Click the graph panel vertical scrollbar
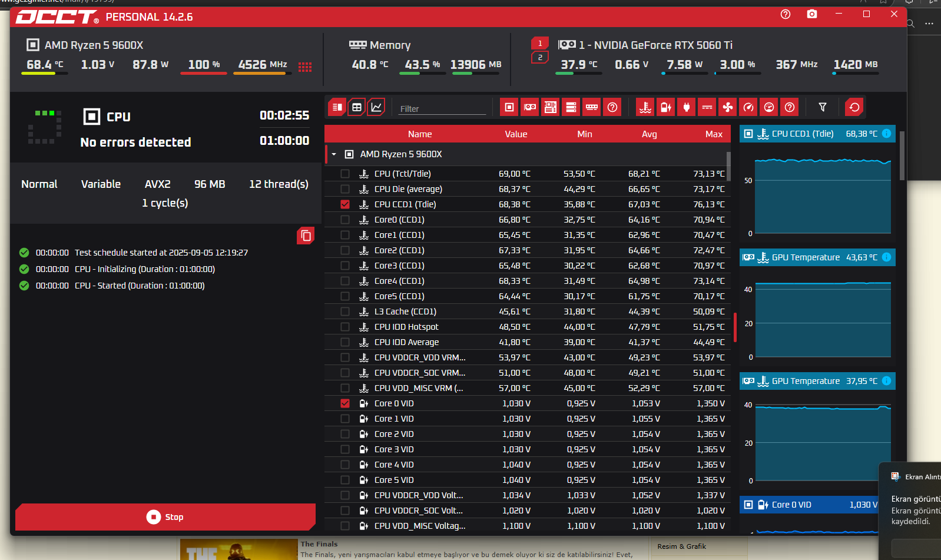941x560 pixels. (x=902, y=155)
